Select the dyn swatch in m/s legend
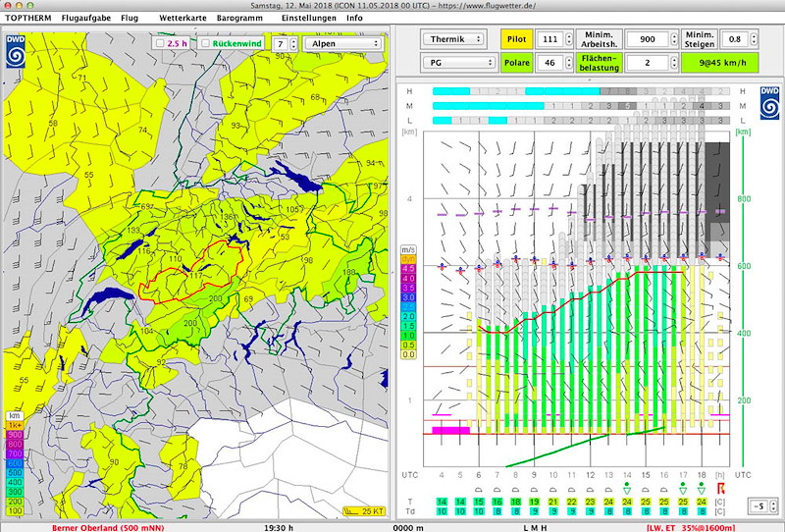 [408, 259]
